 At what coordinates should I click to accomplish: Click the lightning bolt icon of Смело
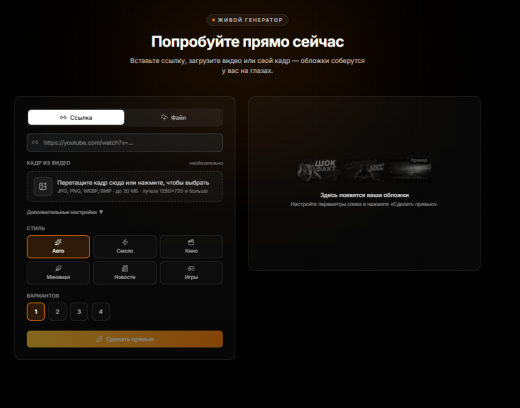pyautogui.click(x=125, y=242)
